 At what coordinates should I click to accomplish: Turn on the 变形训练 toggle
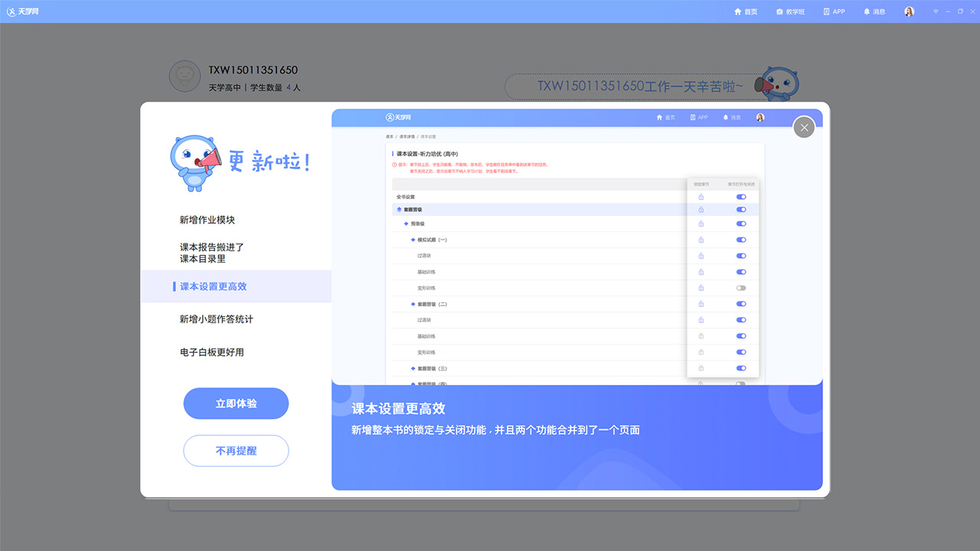[x=740, y=289]
